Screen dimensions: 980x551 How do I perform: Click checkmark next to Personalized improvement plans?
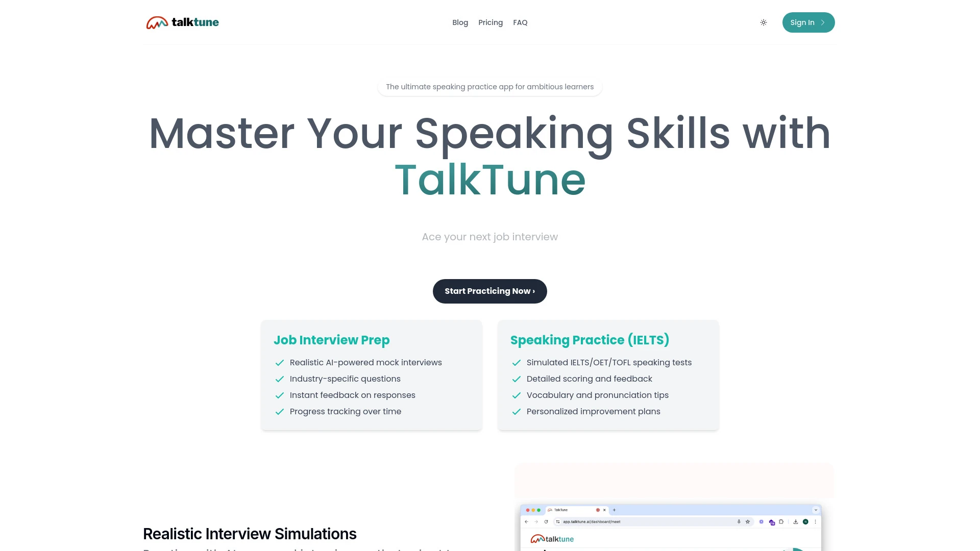point(516,412)
